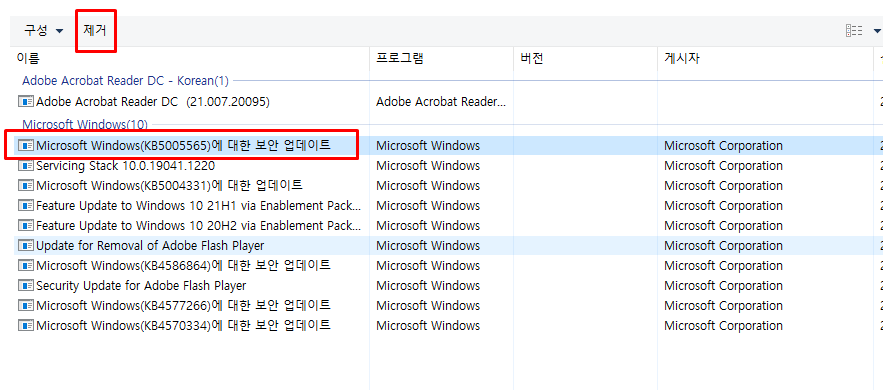Select Security Update for Adobe Flash Player
The image size is (883, 390).
tap(141, 285)
